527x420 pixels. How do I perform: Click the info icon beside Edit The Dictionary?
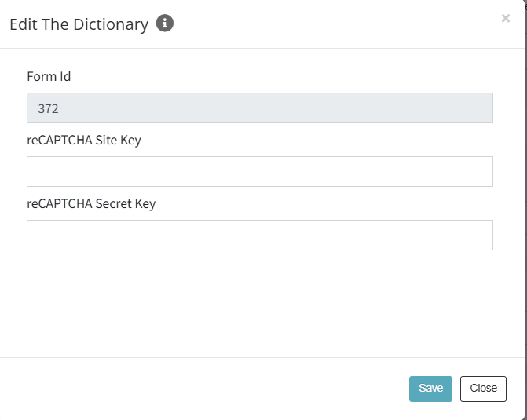165,24
